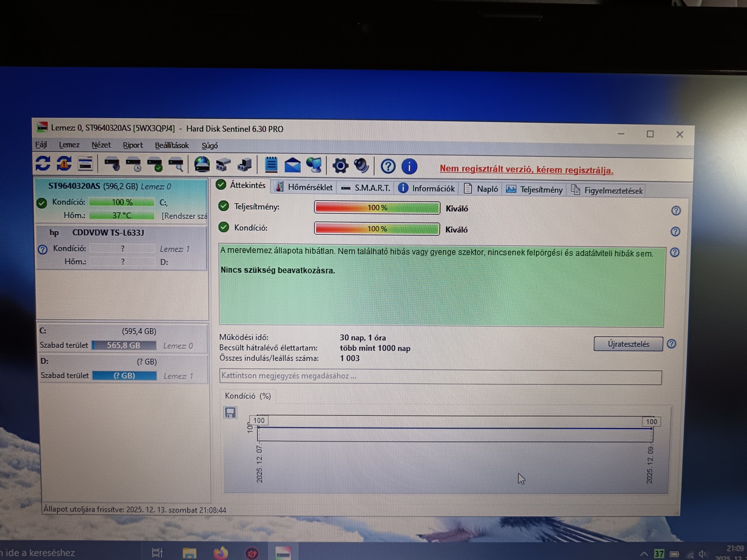Image resolution: width=747 pixels, height=560 pixels.
Task: Open configuration via the gear icon
Action: (x=340, y=166)
